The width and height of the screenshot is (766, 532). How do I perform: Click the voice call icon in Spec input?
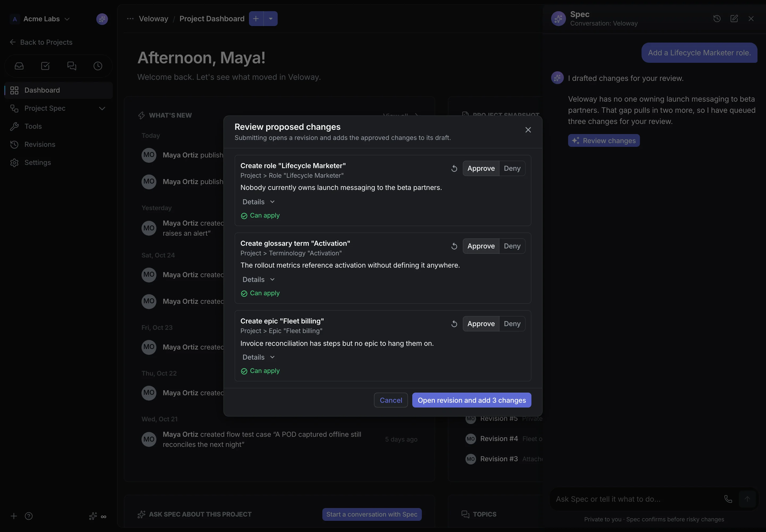coord(728,499)
